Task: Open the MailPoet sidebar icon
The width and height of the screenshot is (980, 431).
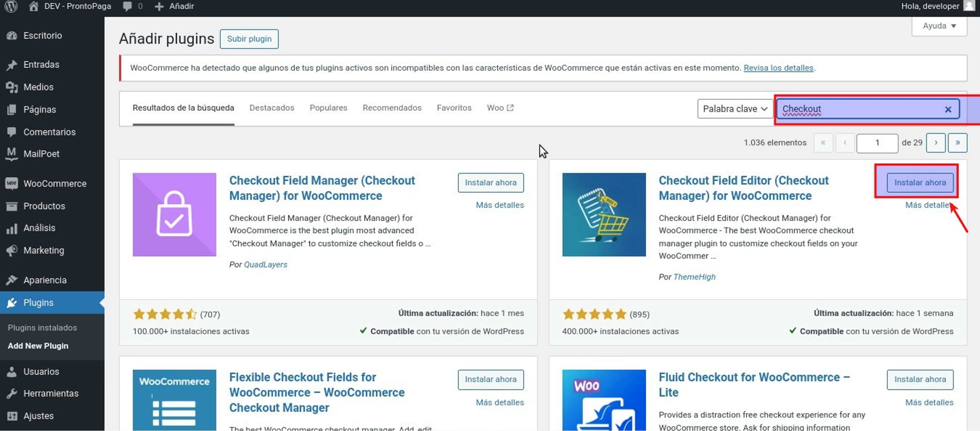Action: pos(12,154)
